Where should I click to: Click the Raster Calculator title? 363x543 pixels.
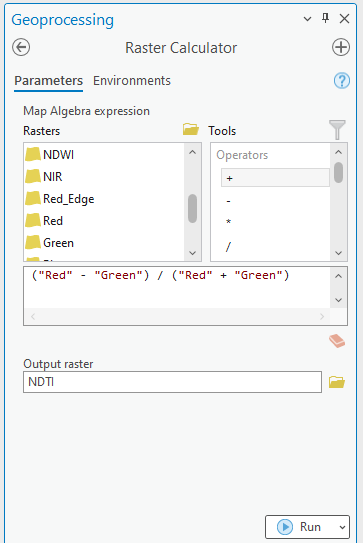[x=181, y=48]
